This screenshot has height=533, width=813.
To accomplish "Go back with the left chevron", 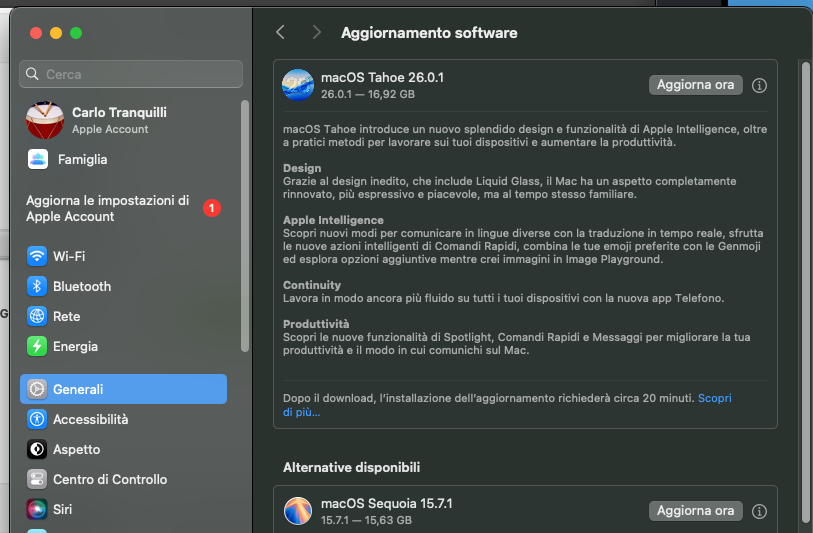I will point(281,33).
